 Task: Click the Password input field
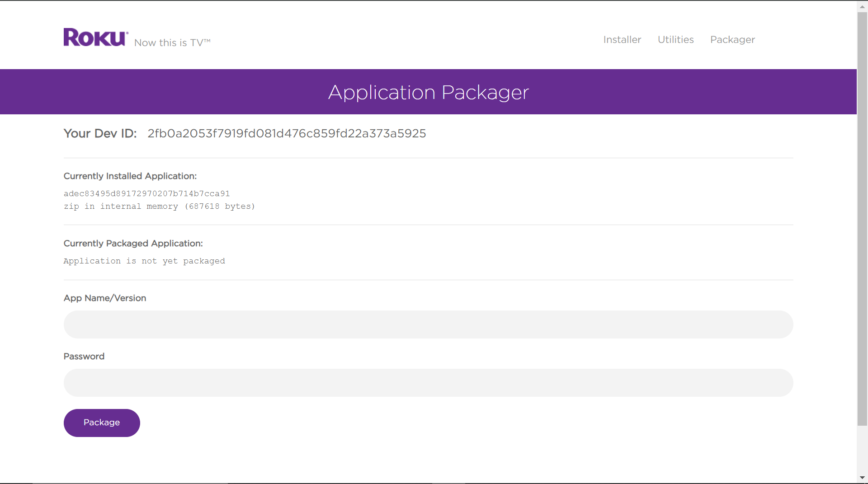pyautogui.click(x=428, y=382)
